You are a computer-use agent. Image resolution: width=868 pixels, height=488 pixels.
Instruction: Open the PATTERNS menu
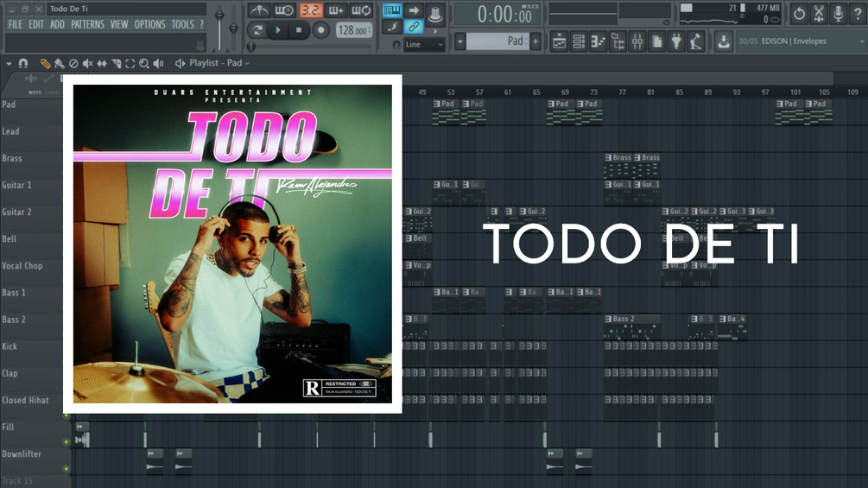[87, 24]
